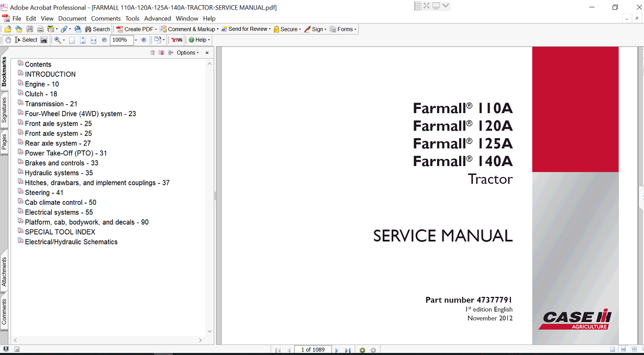Open the Advanced menu
Viewport: 644px width, 355px height.
coord(157,18)
